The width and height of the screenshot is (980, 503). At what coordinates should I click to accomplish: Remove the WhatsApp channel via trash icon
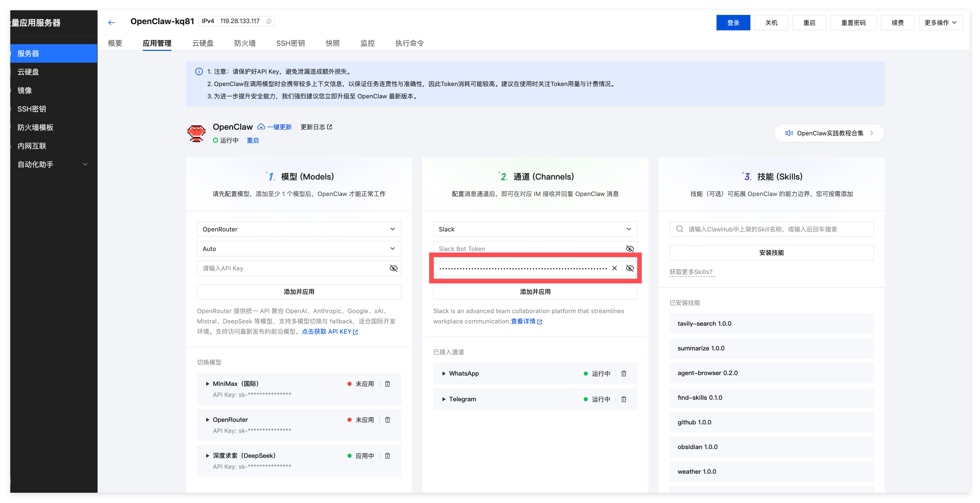[x=624, y=374]
